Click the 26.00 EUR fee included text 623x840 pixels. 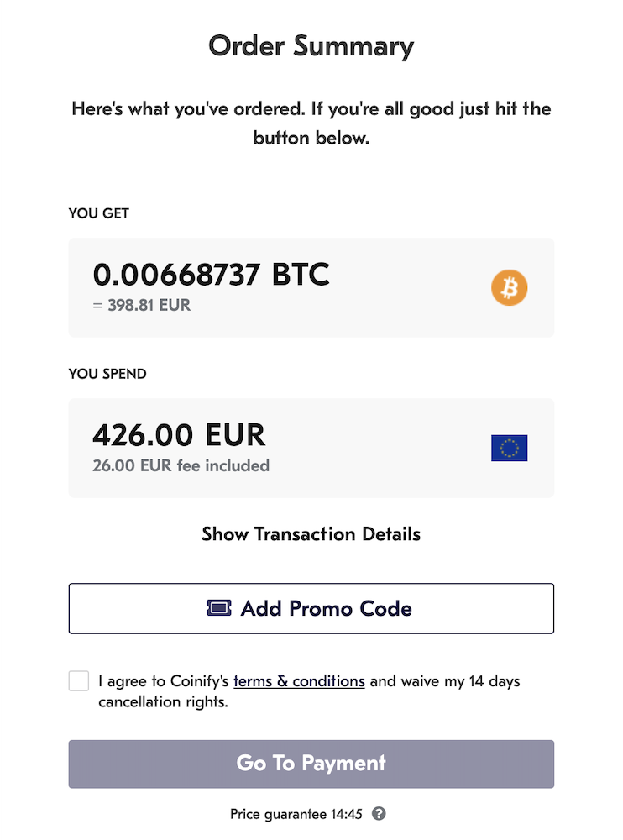tap(181, 465)
